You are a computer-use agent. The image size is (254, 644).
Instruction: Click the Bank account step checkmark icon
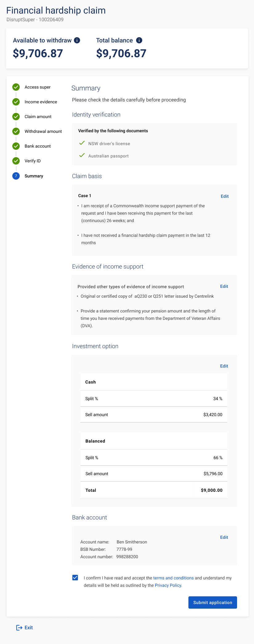(16, 146)
